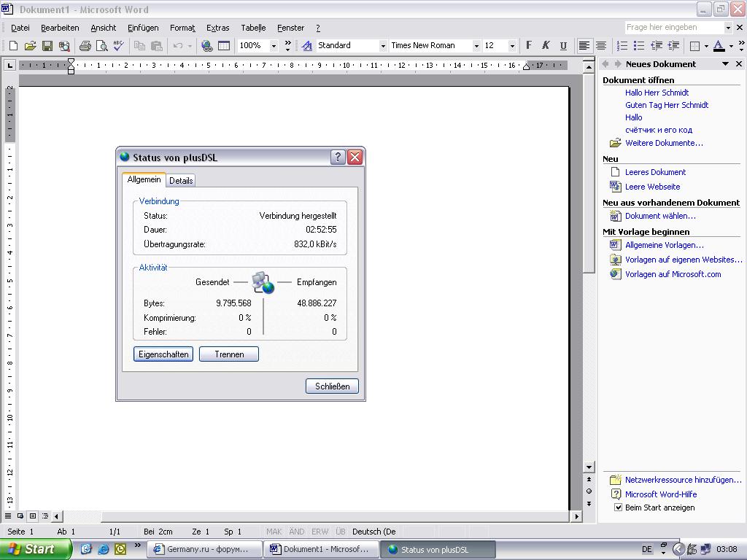Click the Open folder toolbar icon
Image resolution: width=747 pixels, height=560 pixels.
coord(30,46)
